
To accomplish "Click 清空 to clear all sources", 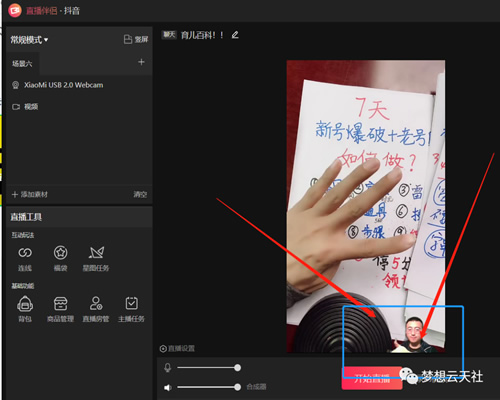I will point(140,194).
